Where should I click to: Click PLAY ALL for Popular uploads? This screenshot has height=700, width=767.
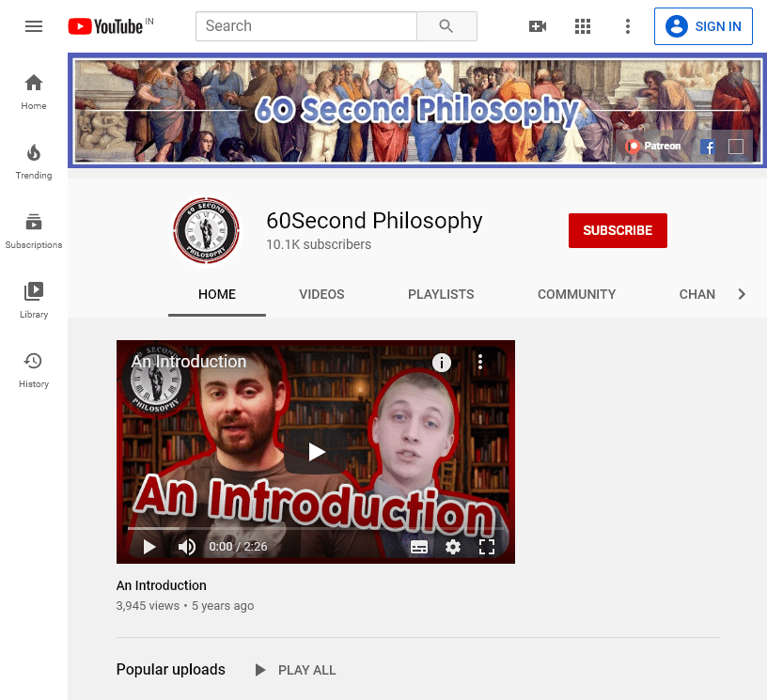[x=296, y=670]
